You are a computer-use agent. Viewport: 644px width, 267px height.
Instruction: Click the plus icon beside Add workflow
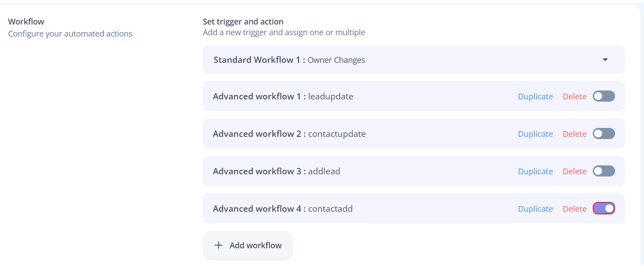pyautogui.click(x=218, y=245)
